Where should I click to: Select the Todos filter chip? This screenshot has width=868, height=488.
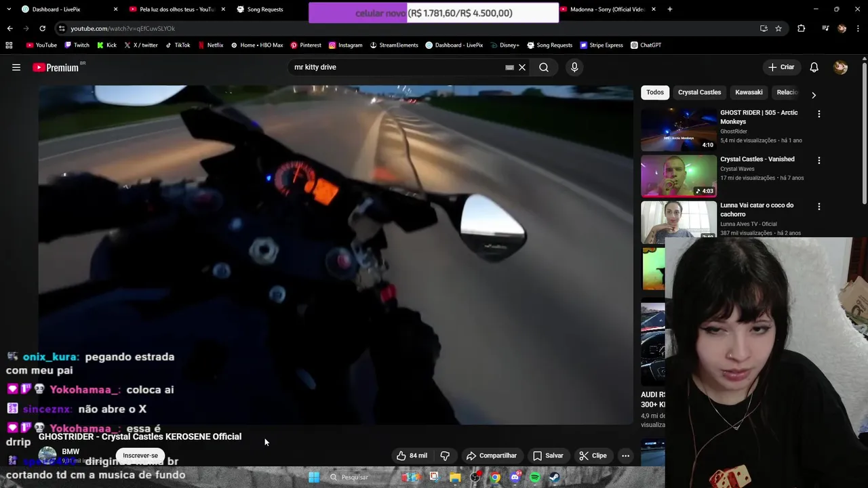pyautogui.click(x=655, y=92)
